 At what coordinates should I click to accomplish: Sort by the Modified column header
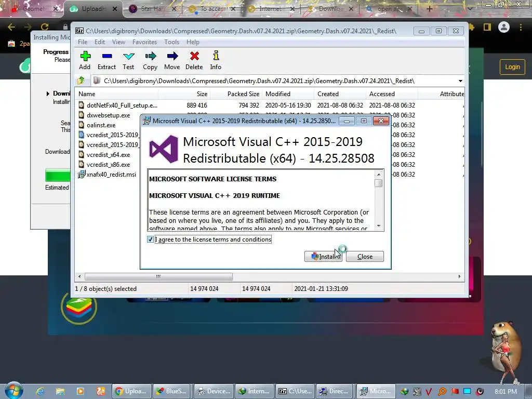click(x=288, y=94)
